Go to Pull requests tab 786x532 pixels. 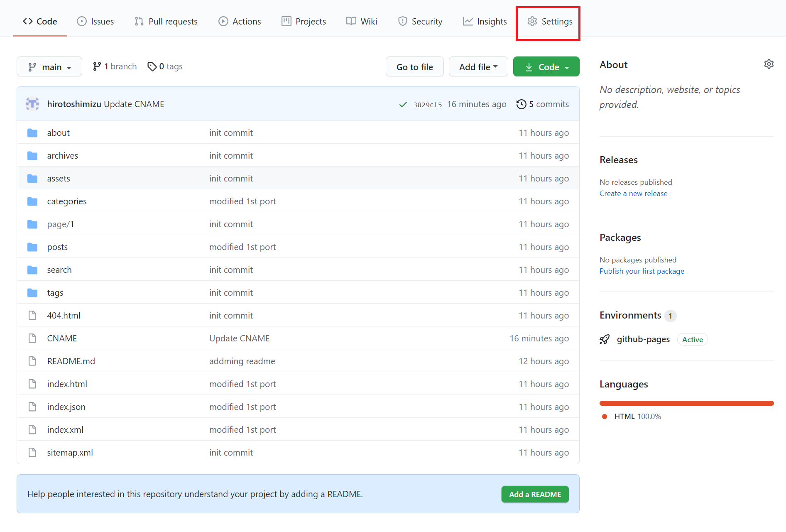pyautogui.click(x=166, y=21)
